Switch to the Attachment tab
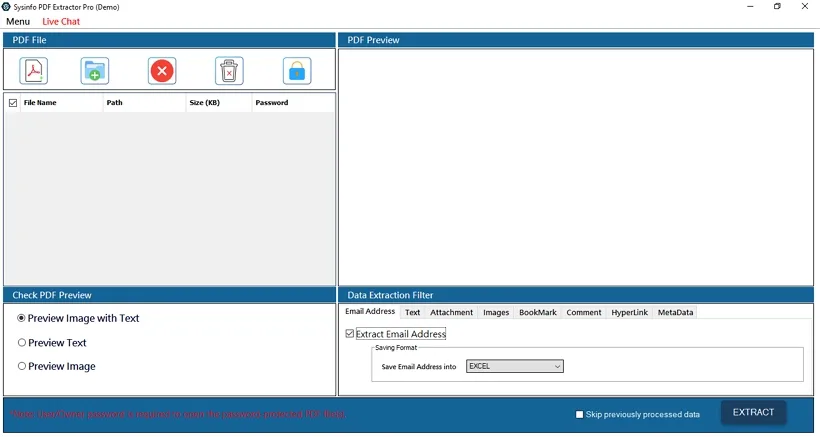The height and width of the screenshot is (437, 820). pyautogui.click(x=451, y=313)
